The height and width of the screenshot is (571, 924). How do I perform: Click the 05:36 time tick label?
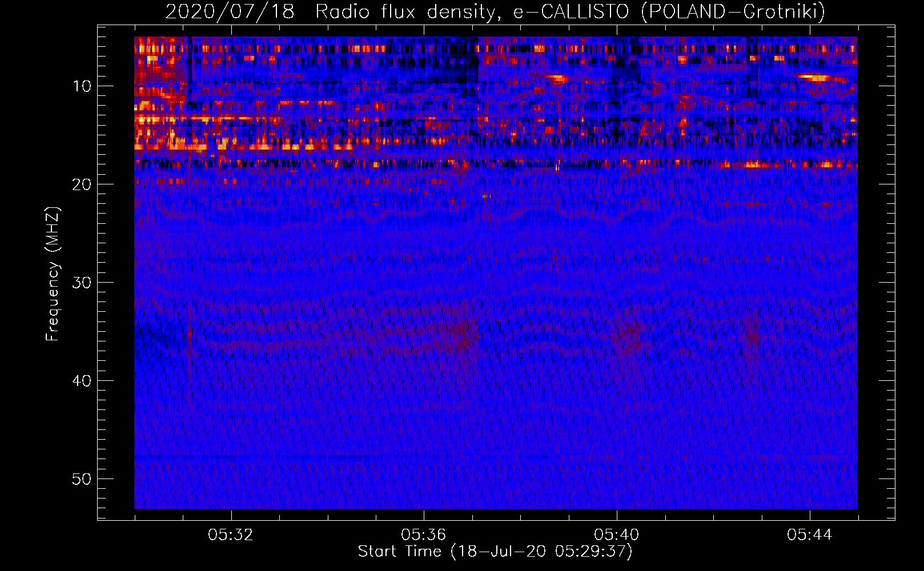tap(424, 535)
